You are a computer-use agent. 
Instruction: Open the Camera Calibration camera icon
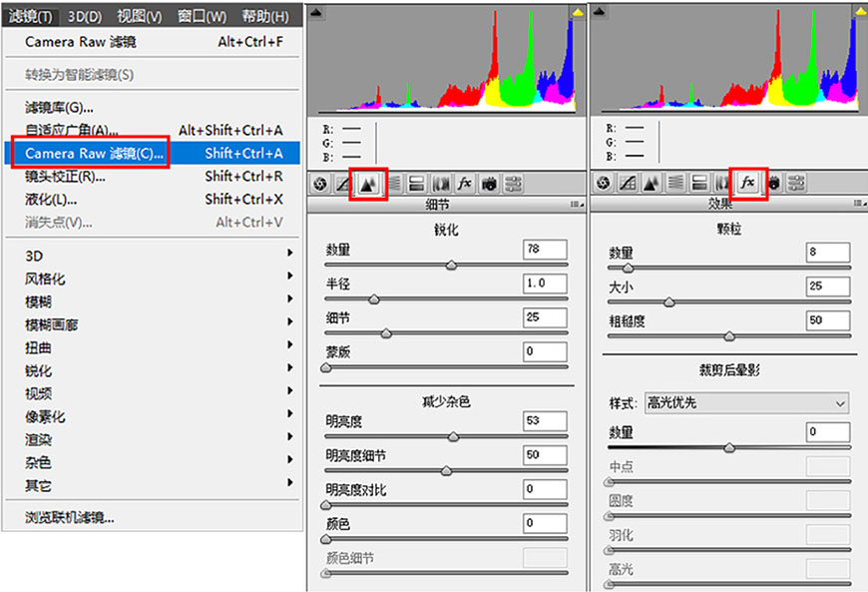pyautogui.click(x=488, y=184)
